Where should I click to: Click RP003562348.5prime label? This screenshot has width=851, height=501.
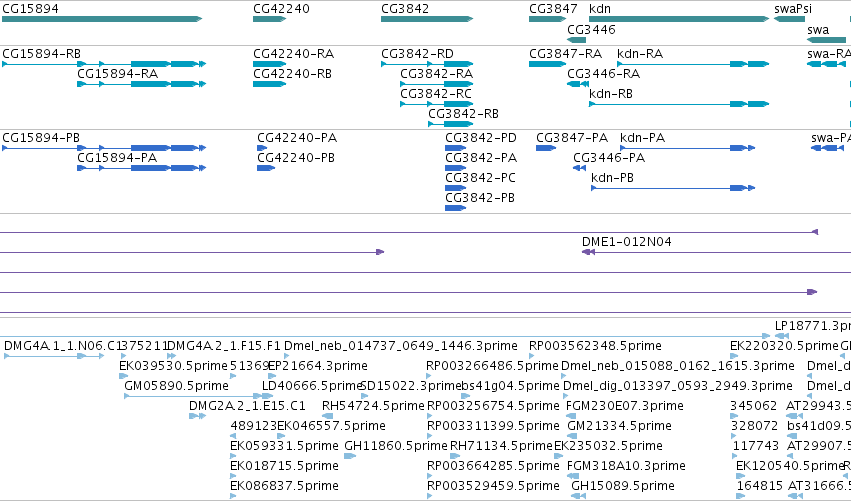coord(595,346)
